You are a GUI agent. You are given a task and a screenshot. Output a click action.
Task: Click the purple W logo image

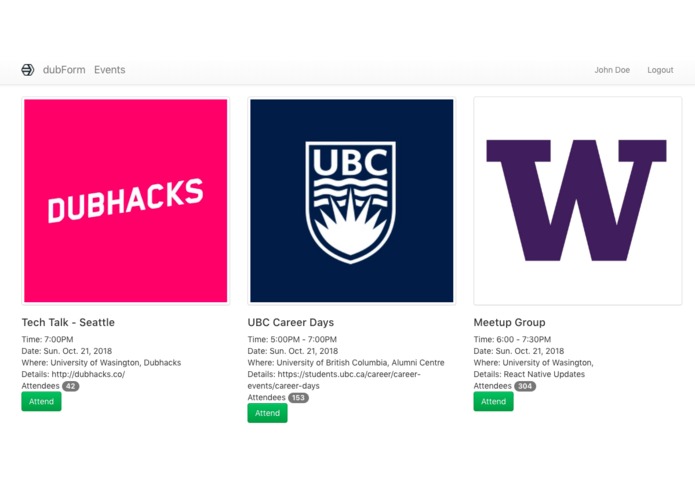577,201
